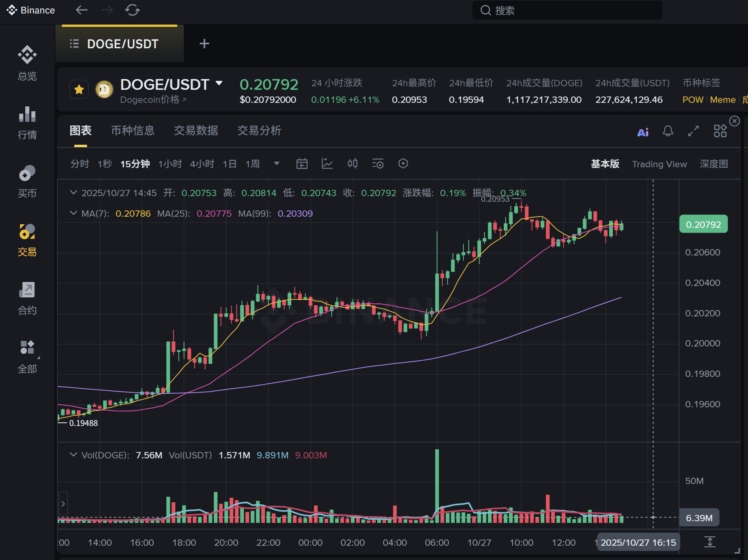748x560 pixels.
Task: Click the 2025/10/27 16:15 time label
Action: [638, 542]
